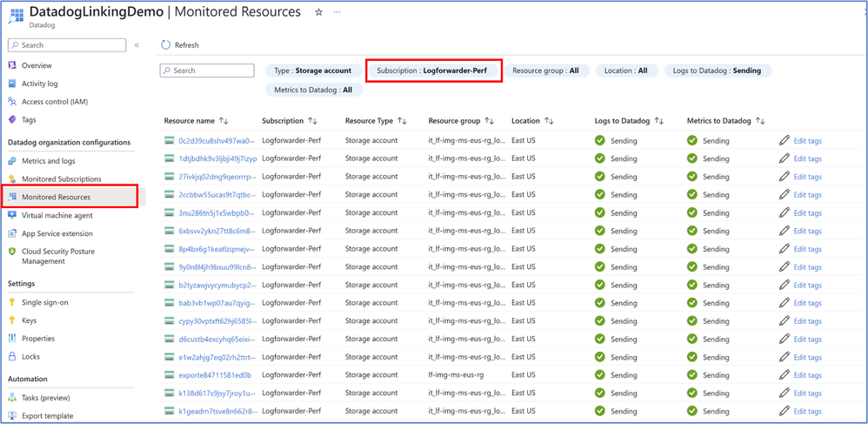Open Metrics and logs configuration
Viewport: 868px width, 424px height.
coord(48,161)
